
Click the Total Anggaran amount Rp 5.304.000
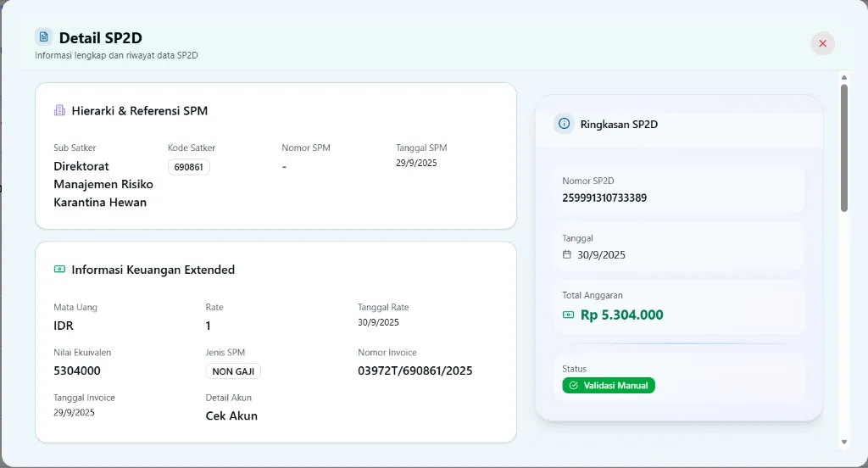click(621, 315)
